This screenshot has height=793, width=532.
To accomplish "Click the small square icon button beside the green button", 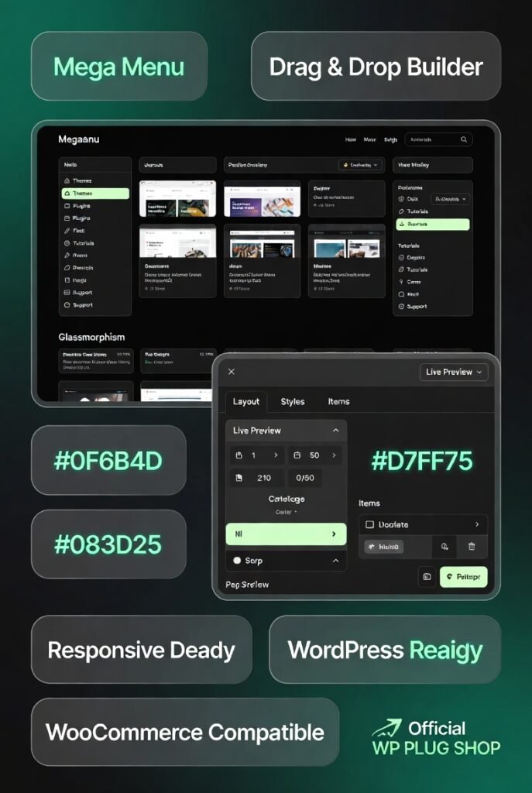I will [x=427, y=576].
